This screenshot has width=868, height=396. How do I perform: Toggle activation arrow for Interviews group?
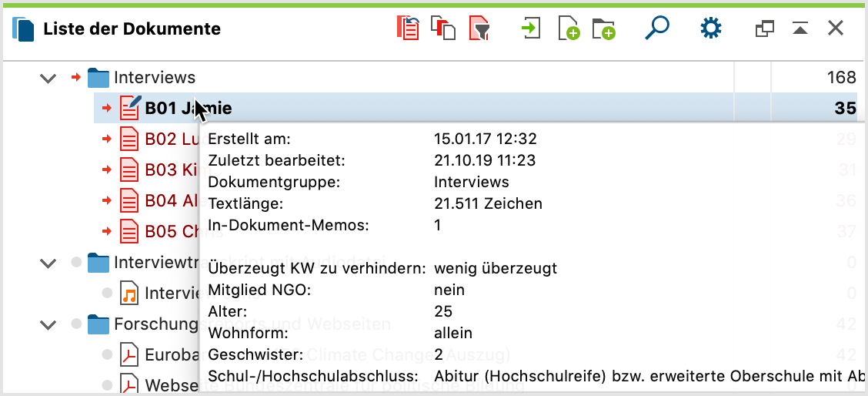click(76, 77)
